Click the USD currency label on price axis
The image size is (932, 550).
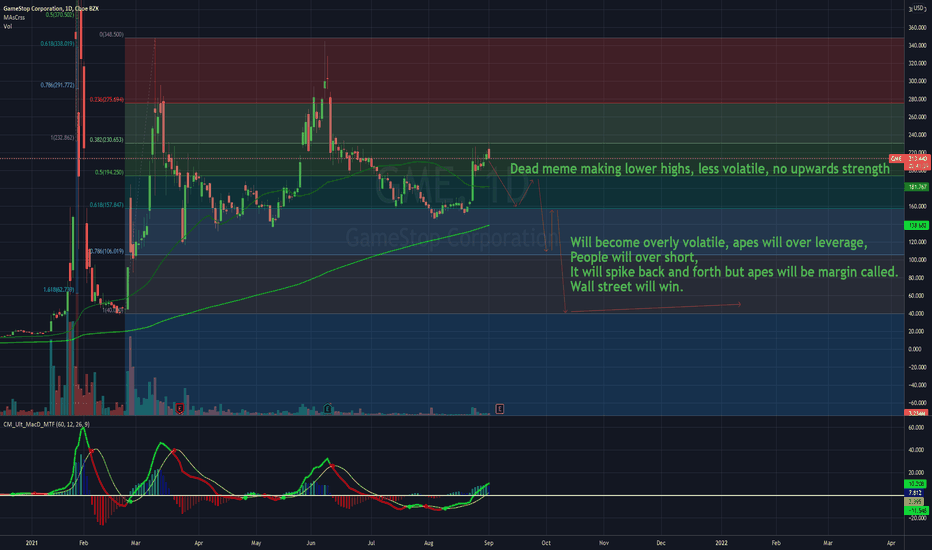tap(919, 8)
